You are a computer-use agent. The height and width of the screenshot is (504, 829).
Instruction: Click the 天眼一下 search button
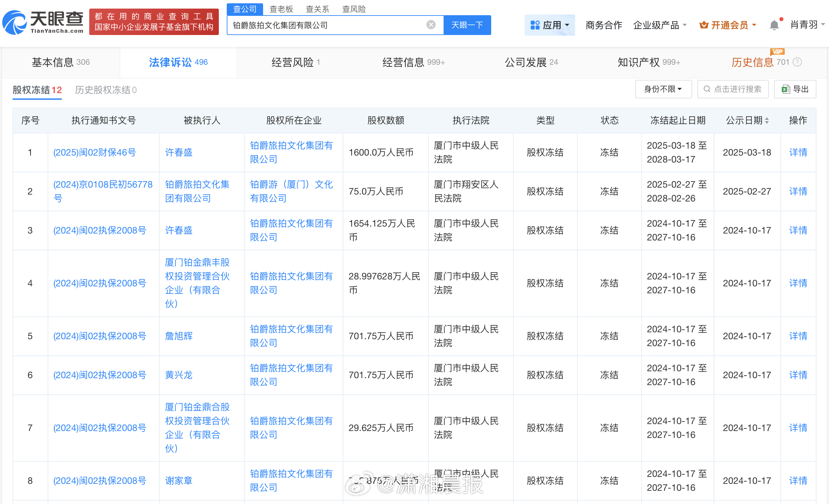coord(467,25)
